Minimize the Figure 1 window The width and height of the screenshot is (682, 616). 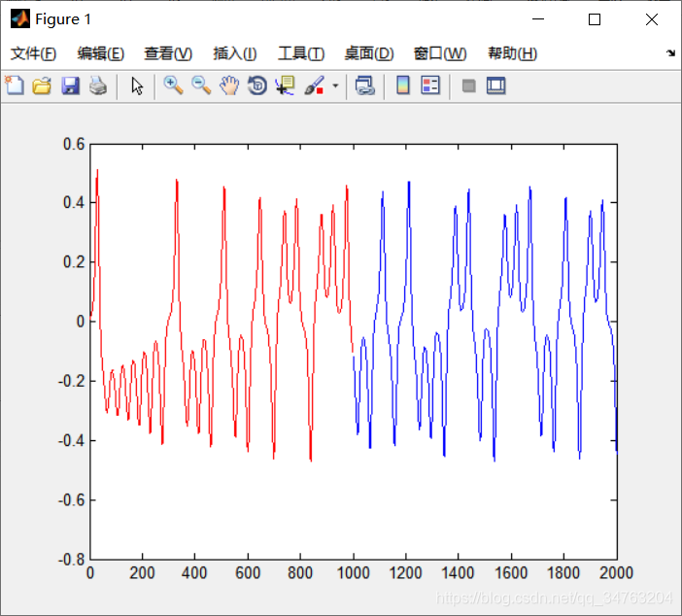point(538,19)
